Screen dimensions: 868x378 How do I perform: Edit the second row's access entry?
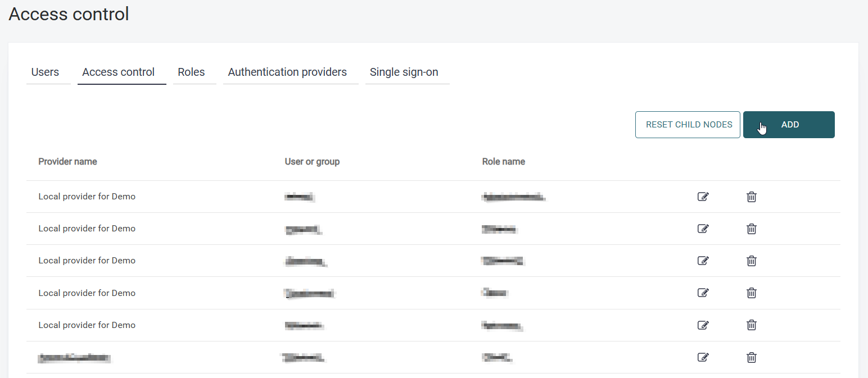coord(703,229)
